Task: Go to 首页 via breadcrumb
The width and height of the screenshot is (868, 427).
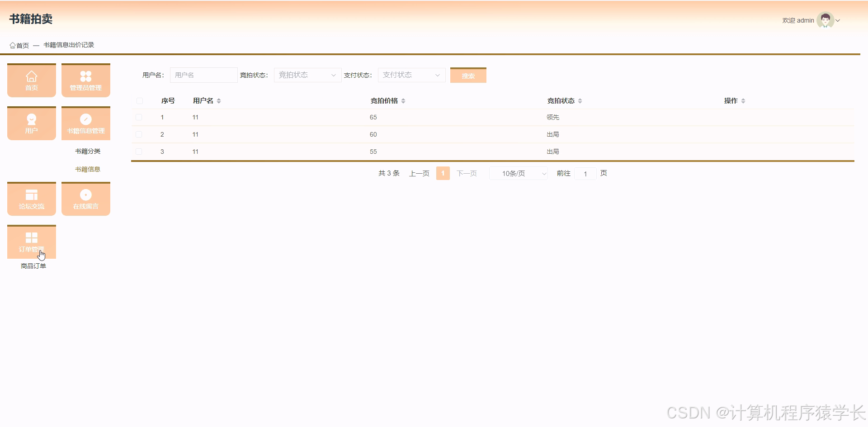Action: (23, 45)
